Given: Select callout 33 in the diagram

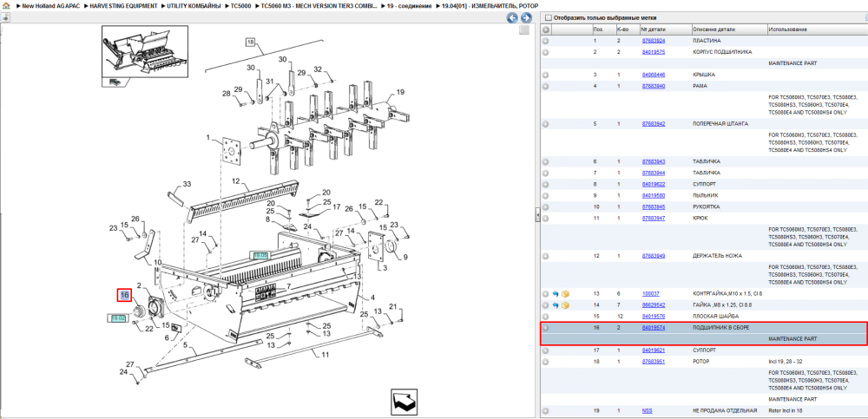Looking at the screenshot, I should (x=187, y=184).
